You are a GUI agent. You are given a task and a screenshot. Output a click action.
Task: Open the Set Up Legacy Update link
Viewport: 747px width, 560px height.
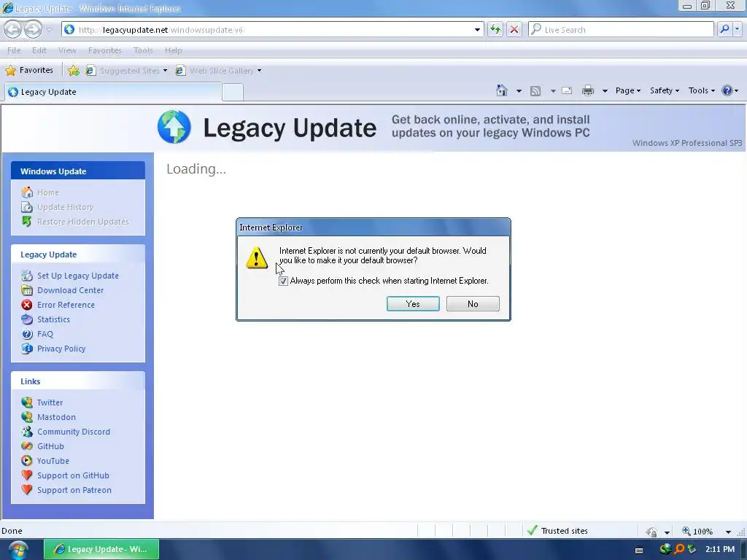[x=78, y=276]
